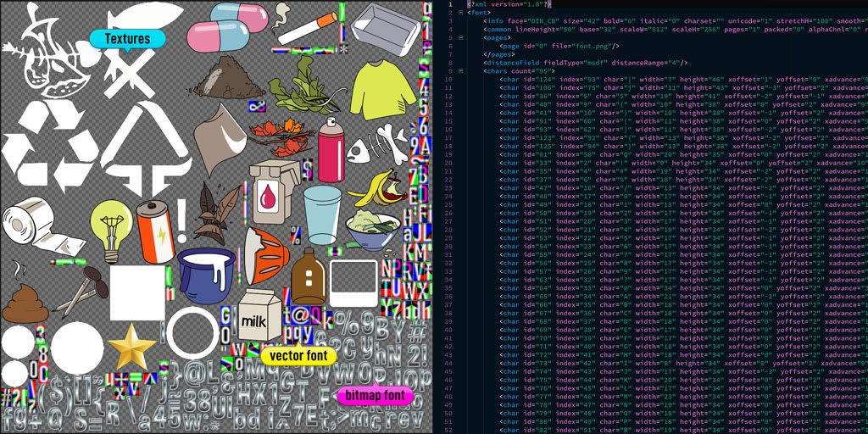Viewport: 868px width, 434px height.
Task: Select the milk carton sprite
Action: [260, 314]
